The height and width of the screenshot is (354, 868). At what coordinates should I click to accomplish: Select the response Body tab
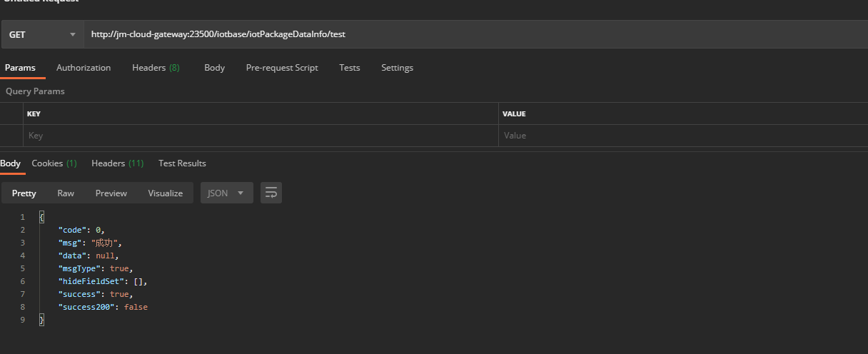coord(11,163)
